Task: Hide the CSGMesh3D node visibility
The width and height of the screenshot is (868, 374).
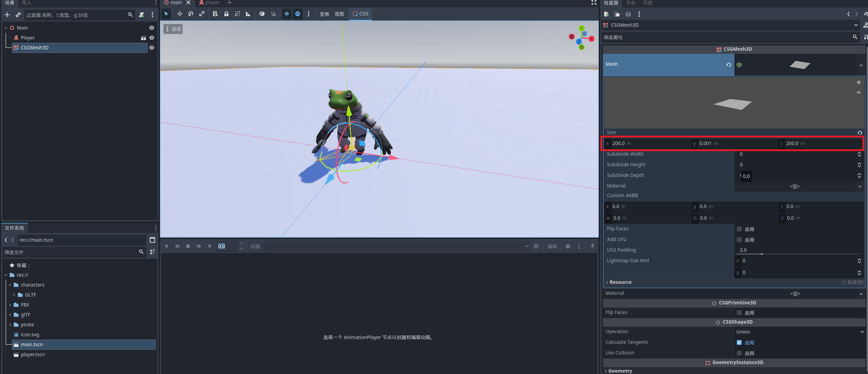Action: click(x=152, y=48)
